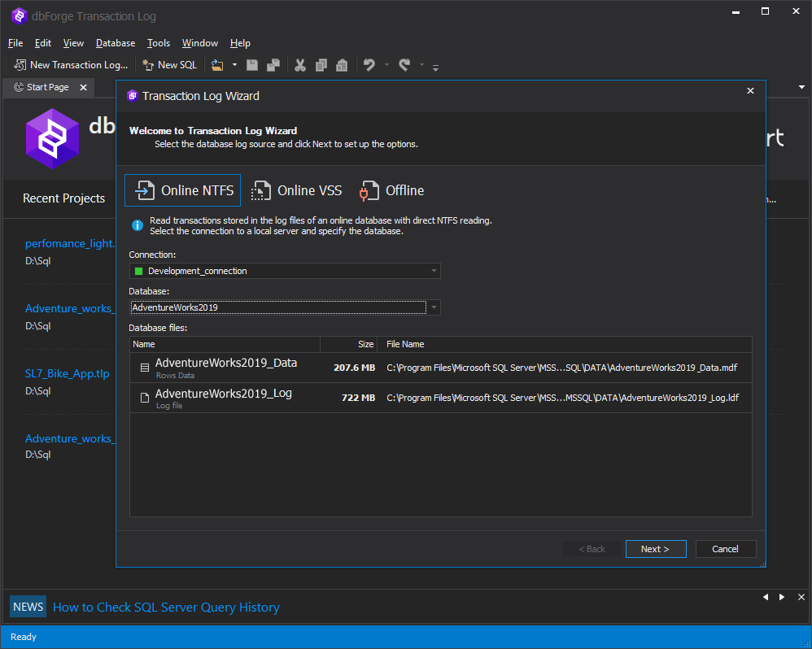
Task: Click the Next button in wizard
Action: tap(655, 549)
